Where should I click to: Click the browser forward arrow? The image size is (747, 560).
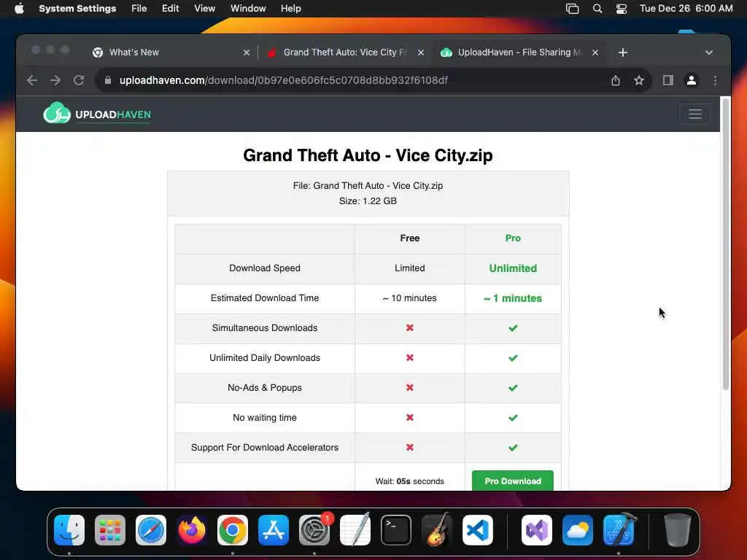coord(55,80)
